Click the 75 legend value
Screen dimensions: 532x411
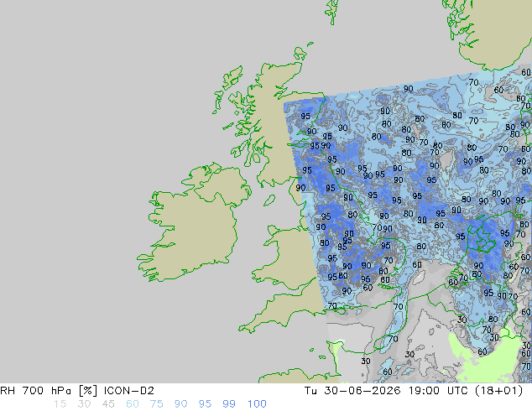coord(156,404)
